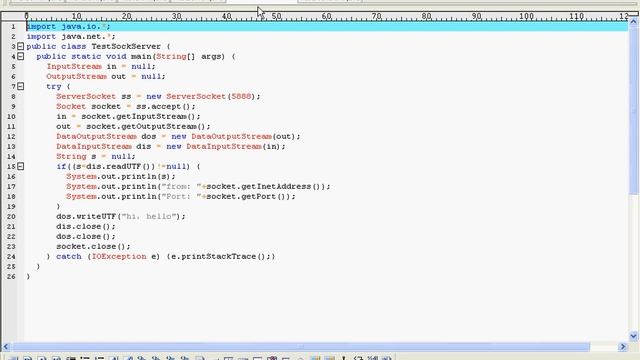Click 'socket.getPort()' call

tap(248, 196)
